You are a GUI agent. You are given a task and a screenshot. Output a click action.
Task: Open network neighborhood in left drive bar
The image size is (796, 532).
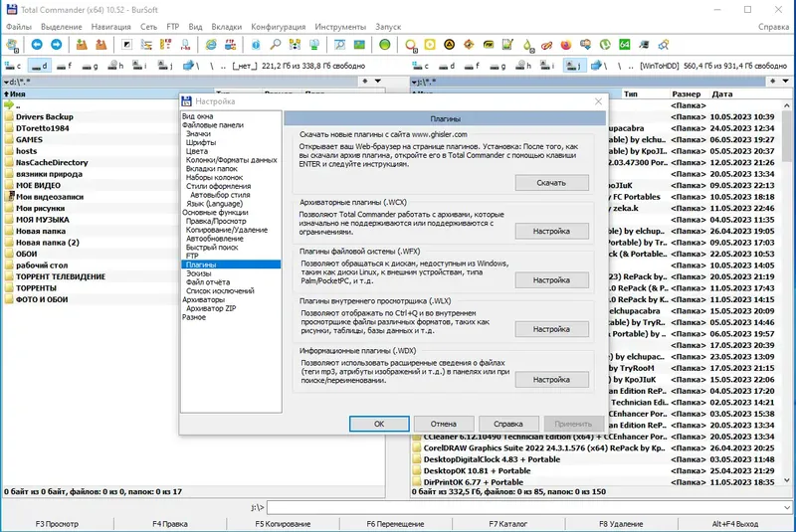(x=191, y=66)
